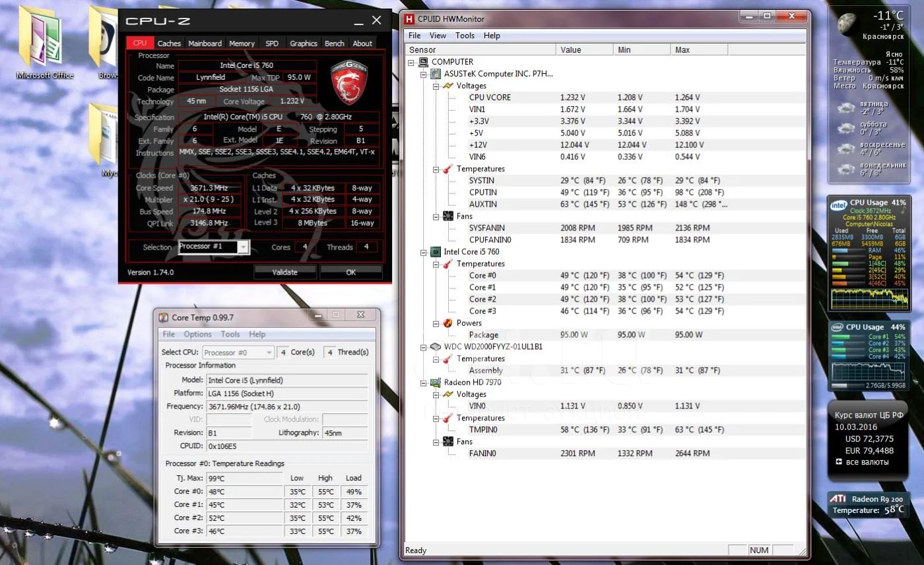This screenshot has height=565, width=924.
Task: Click the Fans icon under Radeon HD 7970
Action: click(448, 442)
